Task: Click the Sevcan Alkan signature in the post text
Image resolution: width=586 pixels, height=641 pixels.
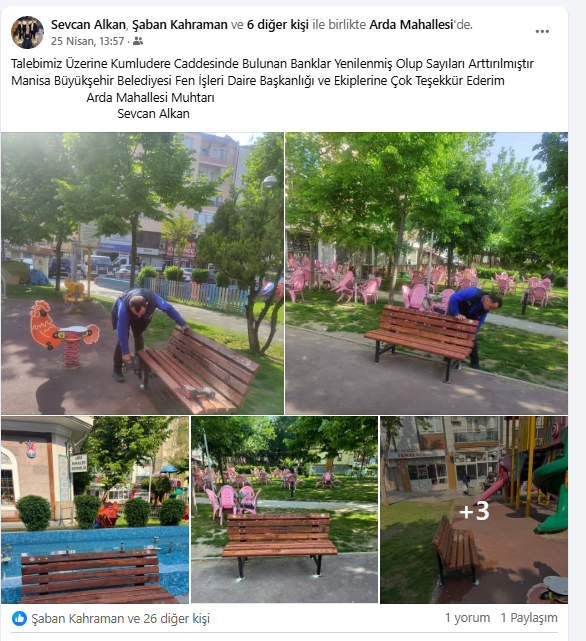Action: point(153,114)
